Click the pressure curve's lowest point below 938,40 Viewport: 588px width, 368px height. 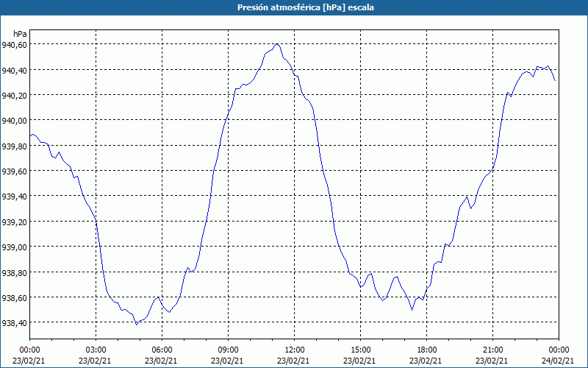click(x=137, y=325)
